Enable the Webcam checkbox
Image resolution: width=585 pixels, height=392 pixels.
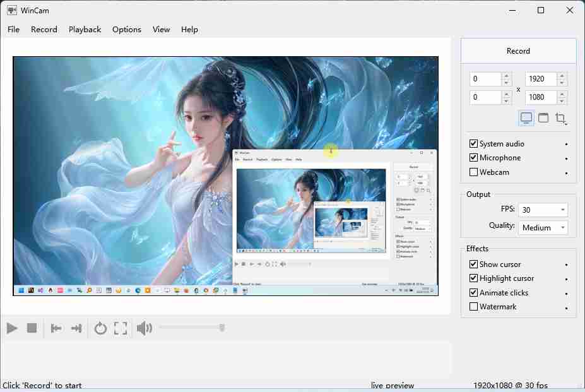(474, 172)
